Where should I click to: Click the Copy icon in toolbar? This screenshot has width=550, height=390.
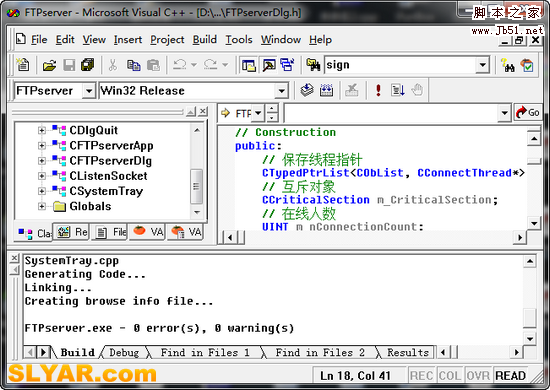click(x=133, y=65)
